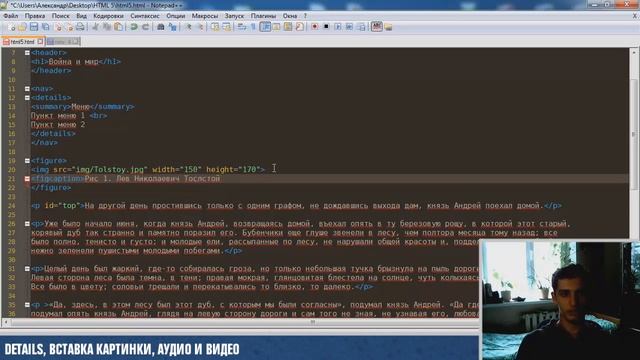The image size is (640, 360).
Task: Toggle the document map panel icon
Action: pos(288,27)
